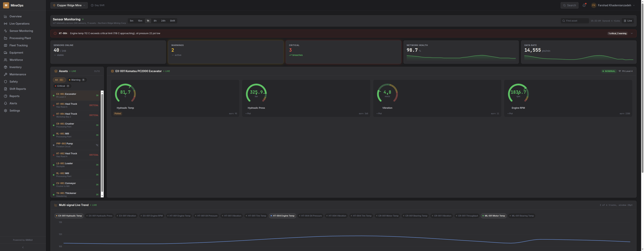Select the HT-004 Haul Truck asset row
The height and width of the screenshot is (251, 644).
pyautogui.click(x=76, y=115)
